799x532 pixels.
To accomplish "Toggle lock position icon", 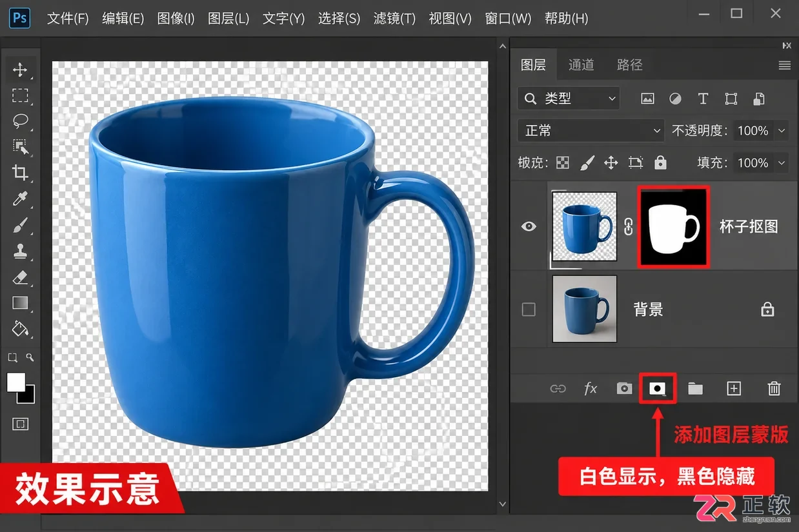I will pos(611,163).
